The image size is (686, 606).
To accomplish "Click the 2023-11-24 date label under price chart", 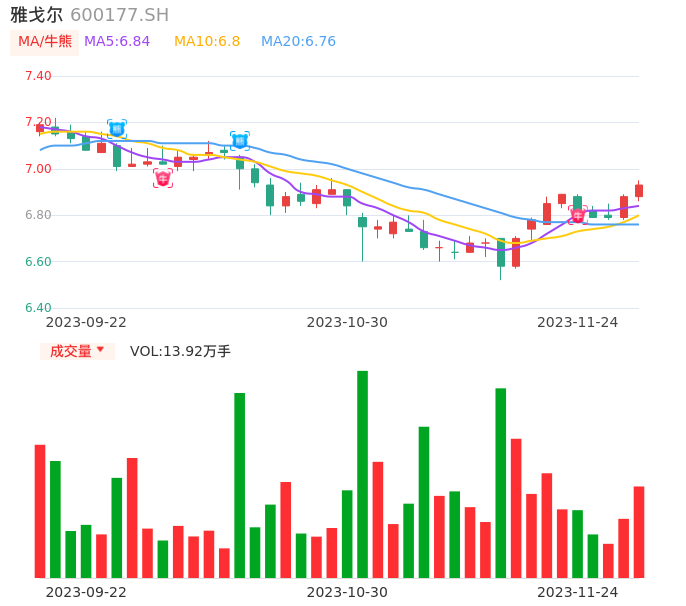I will coord(577,322).
